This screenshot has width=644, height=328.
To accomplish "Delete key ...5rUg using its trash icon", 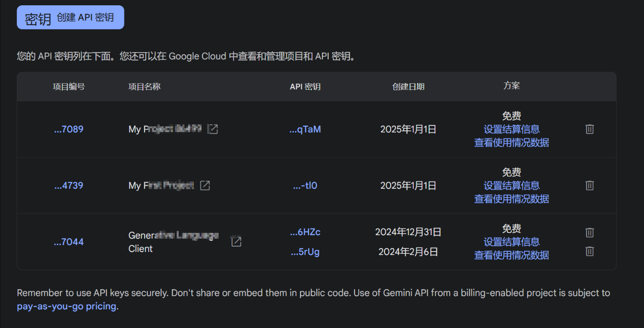I will click(589, 251).
